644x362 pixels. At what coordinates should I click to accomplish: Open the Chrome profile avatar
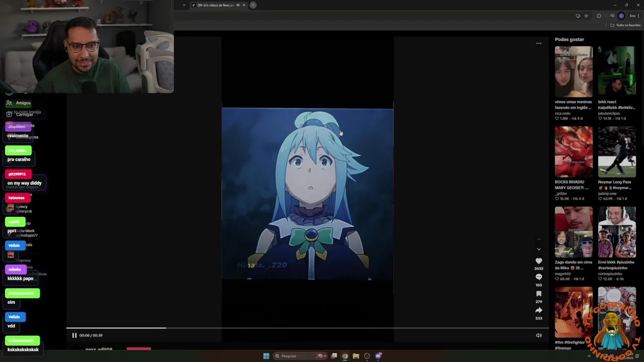click(621, 16)
